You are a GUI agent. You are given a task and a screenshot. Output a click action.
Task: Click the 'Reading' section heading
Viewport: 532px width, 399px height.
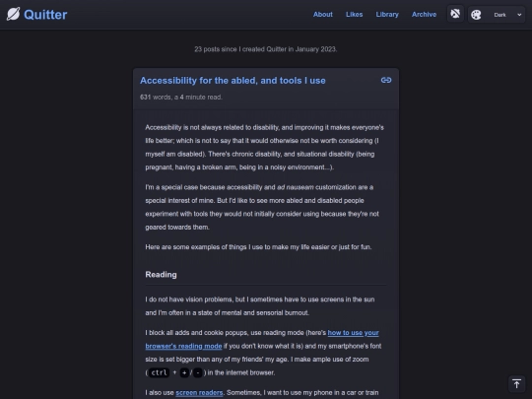[x=161, y=275]
